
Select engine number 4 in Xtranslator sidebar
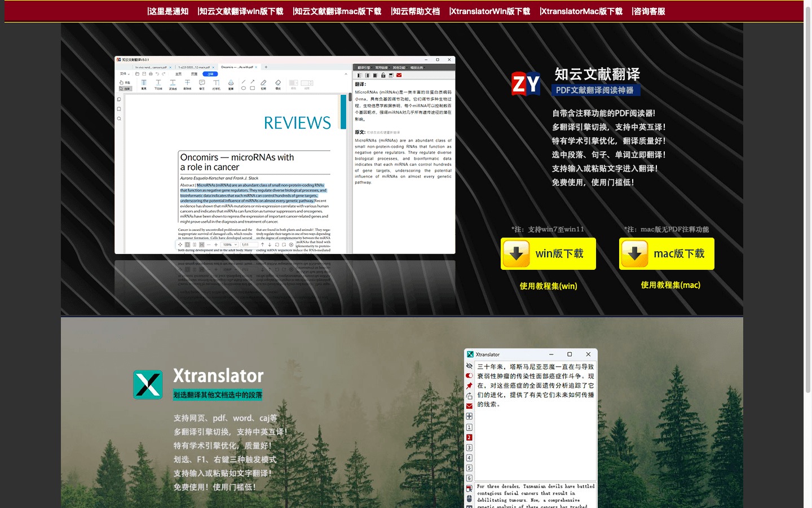(x=469, y=458)
